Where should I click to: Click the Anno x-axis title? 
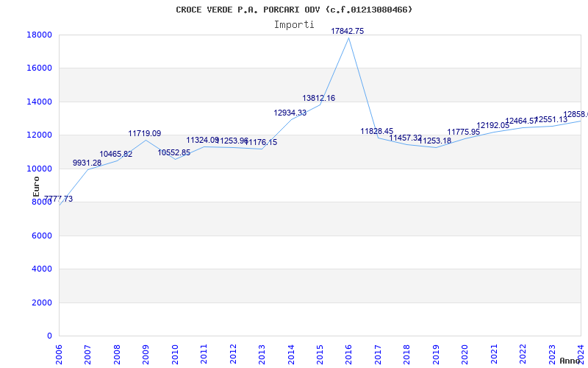pos(570,361)
